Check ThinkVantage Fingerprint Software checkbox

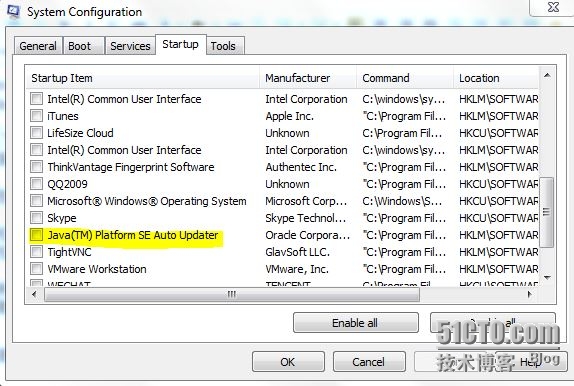tap(36, 167)
